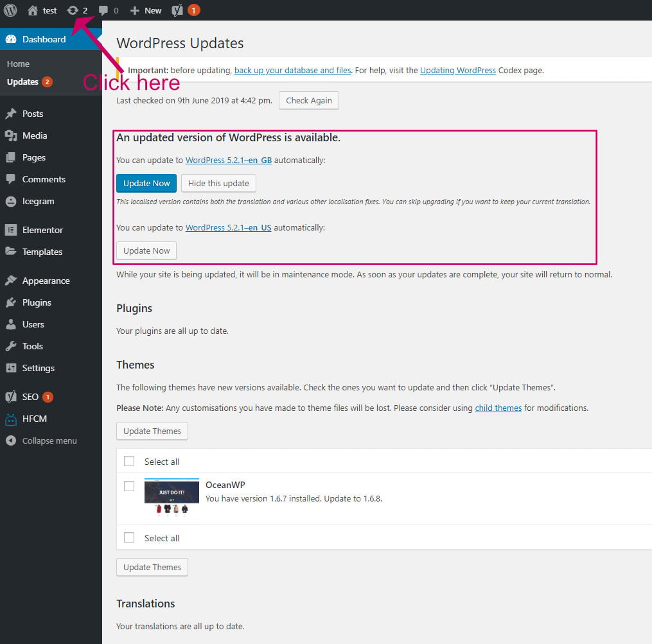This screenshot has height=644, width=652.
Task: Check the bottom Select all checkbox
Action: [129, 537]
